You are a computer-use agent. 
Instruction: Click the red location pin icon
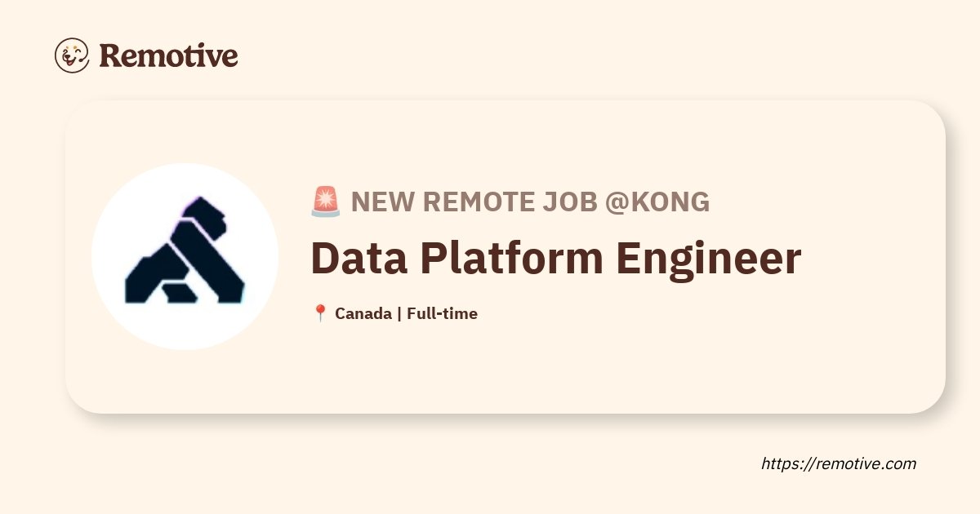tap(320, 313)
